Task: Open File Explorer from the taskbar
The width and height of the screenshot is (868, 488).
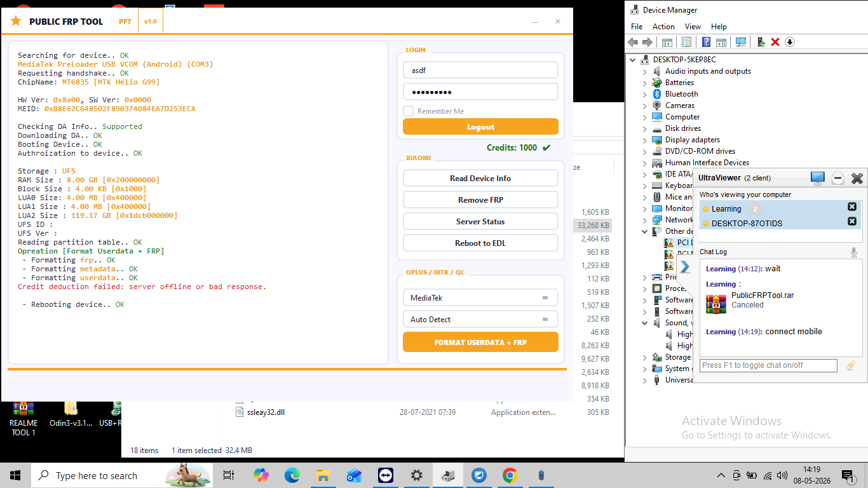Action: (323, 475)
